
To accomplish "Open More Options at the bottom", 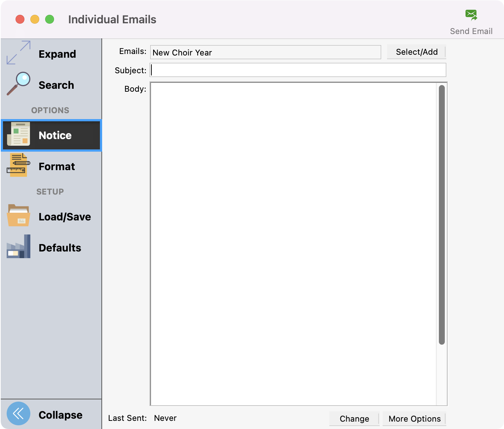I will pos(414,419).
